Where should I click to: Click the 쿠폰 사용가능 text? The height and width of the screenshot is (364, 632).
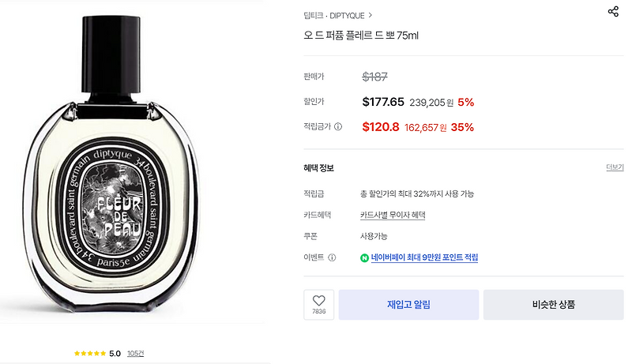click(x=374, y=236)
